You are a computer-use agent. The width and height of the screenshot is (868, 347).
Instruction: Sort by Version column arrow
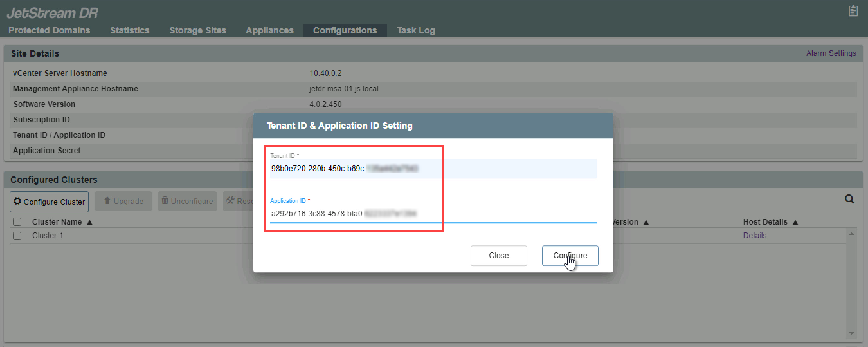646,222
